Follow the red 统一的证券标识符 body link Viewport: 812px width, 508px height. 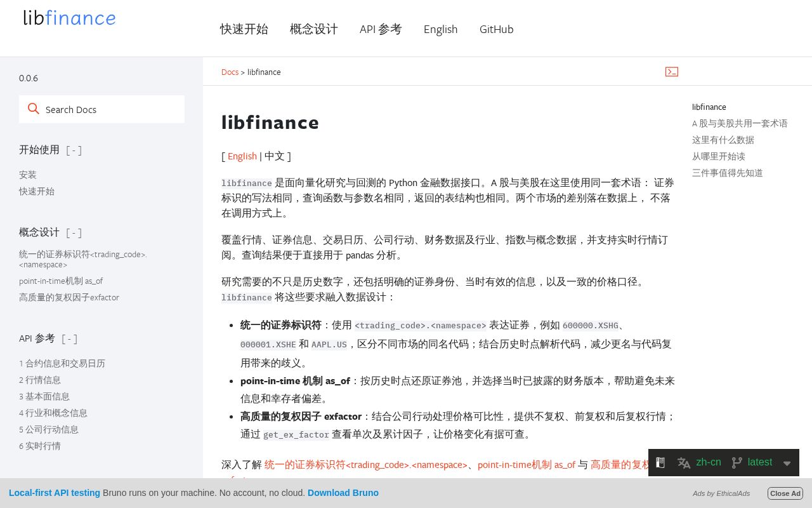coord(366,464)
